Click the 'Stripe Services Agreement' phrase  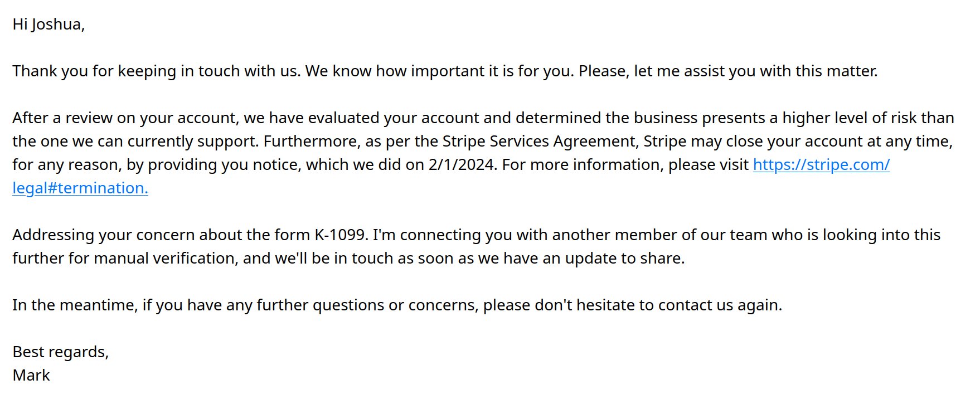pyautogui.click(x=540, y=142)
